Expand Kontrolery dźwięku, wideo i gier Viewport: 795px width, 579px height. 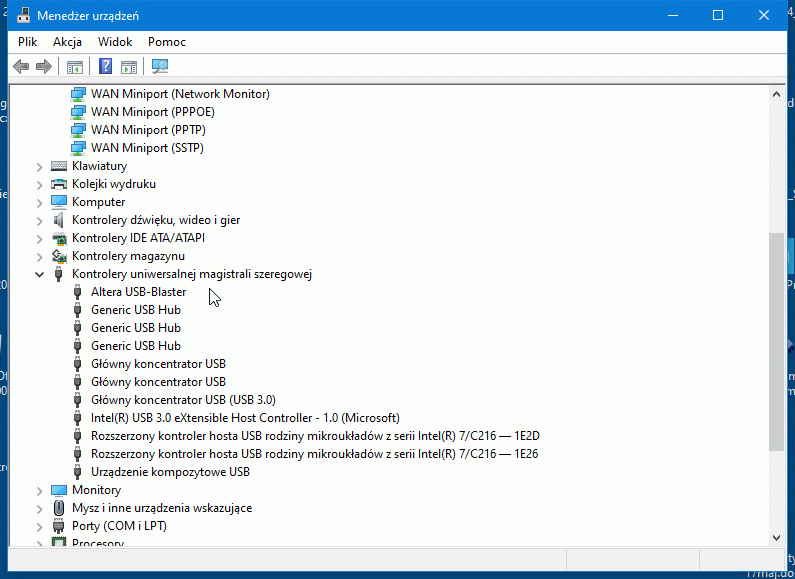[x=40, y=220]
